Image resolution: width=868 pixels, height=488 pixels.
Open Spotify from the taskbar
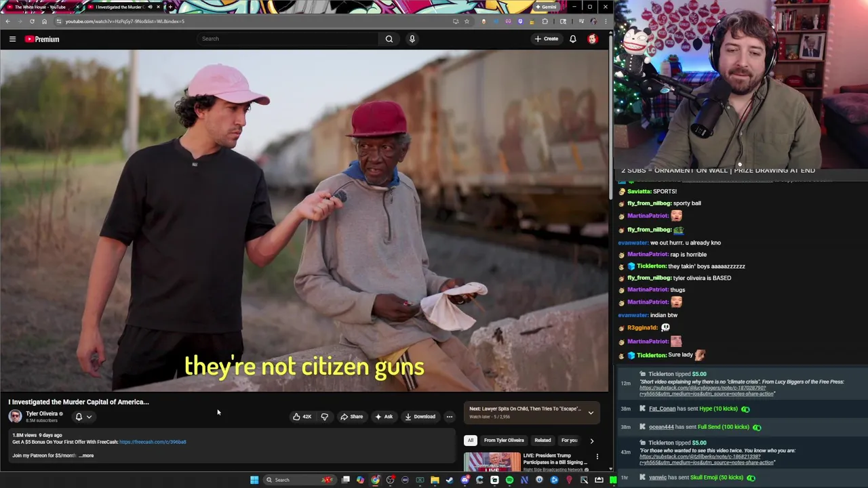point(509,480)
